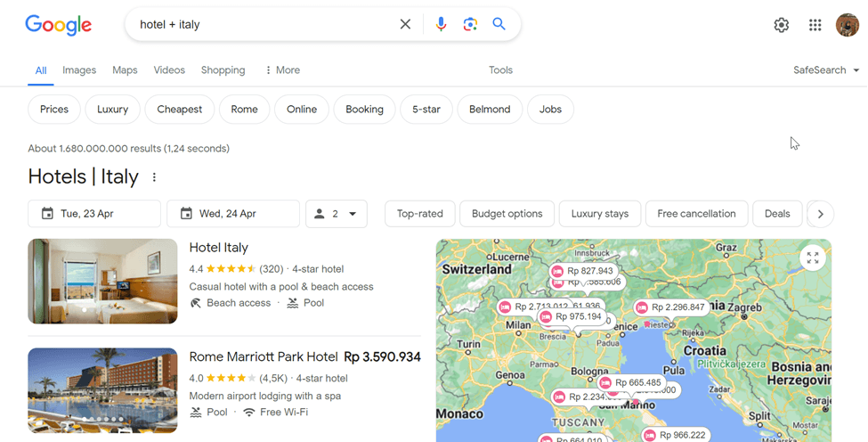Image resolution: width=868 pixels, height=442 pixels.
Task: Click the Hotels | Italy heading
Action: click(84, 176)
